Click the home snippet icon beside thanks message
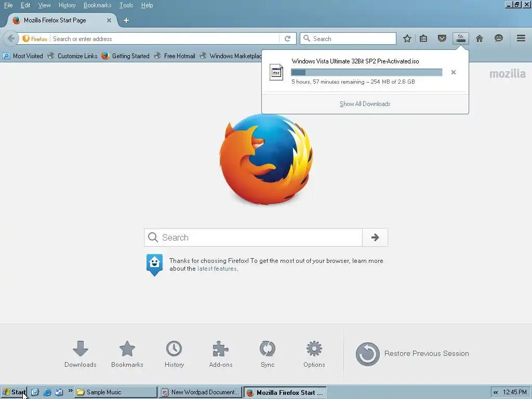532x399 pixels. coord(154,264)
